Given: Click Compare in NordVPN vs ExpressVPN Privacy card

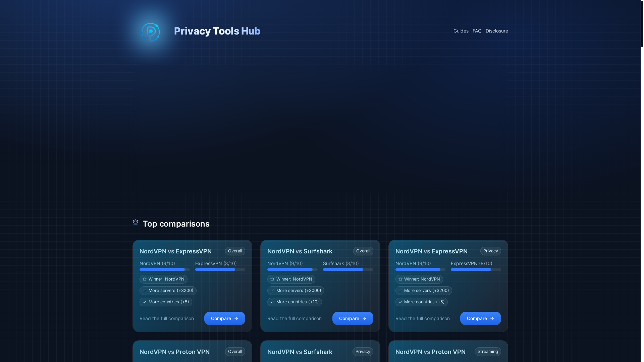Looking at the screenshot, I should (481, 318).
